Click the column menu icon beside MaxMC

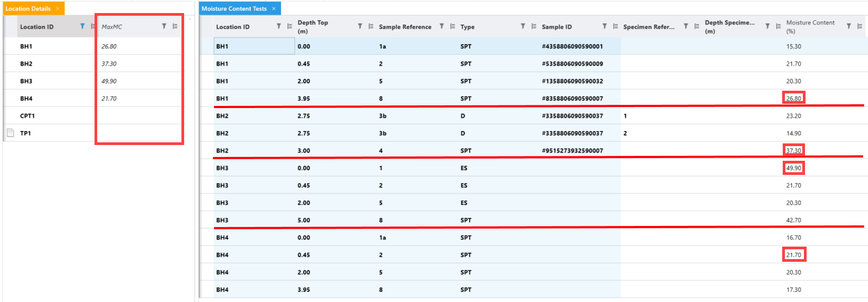175,26
